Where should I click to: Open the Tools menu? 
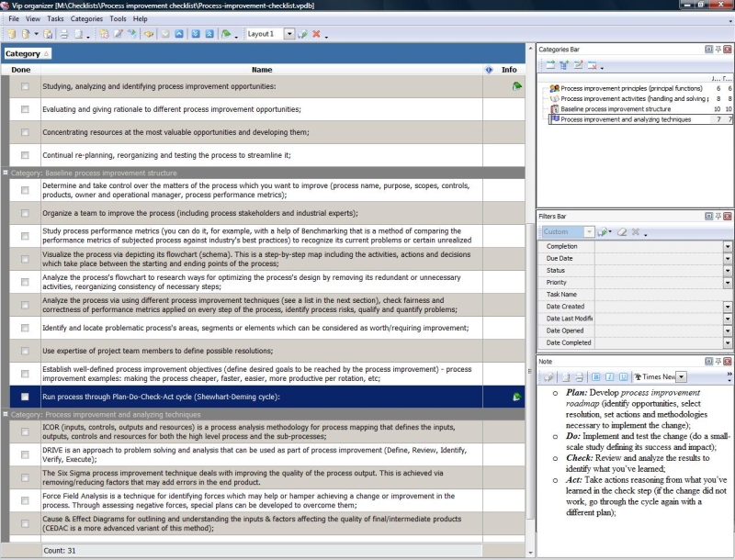click(x=118, y=18)
